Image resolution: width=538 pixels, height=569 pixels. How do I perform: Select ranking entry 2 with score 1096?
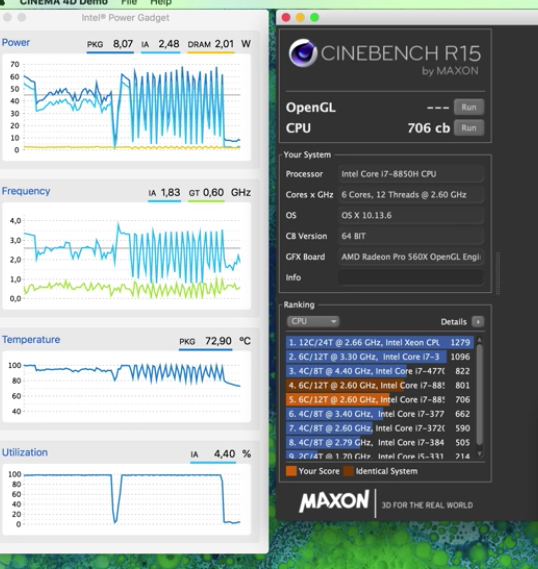coord(379,357)
